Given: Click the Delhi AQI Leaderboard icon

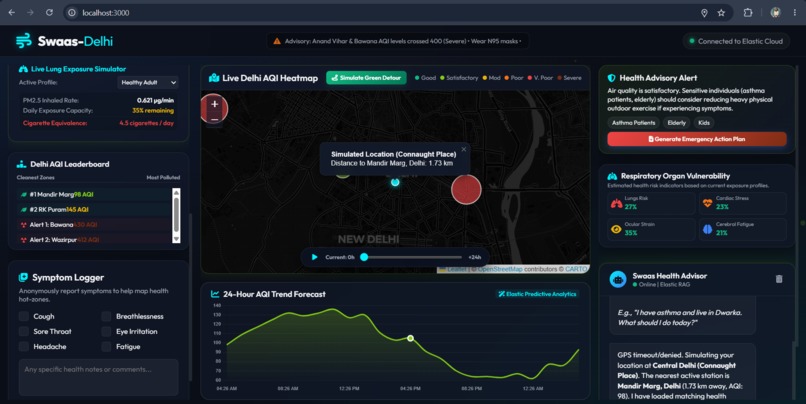Looking at the screenshot, I should click(x=21, y=164).
